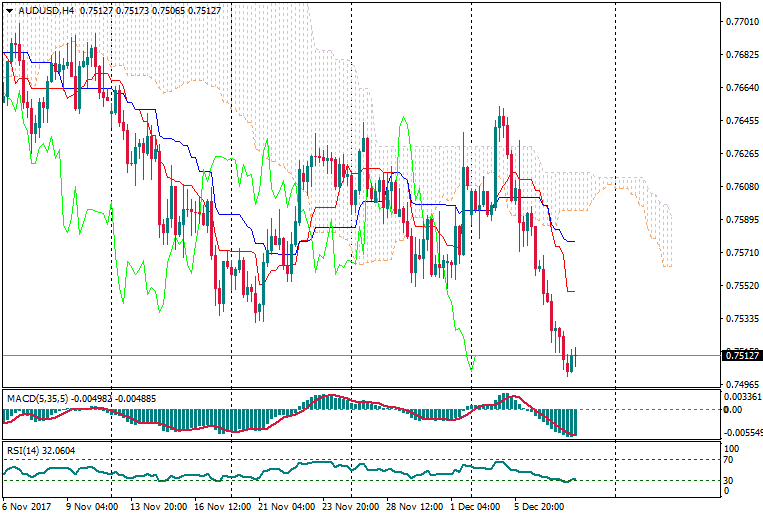The image size is (763, 518).
Task: Click the AUDUSD,H4 chart title text
Action: pyautogui.click(x=45, y=10)
